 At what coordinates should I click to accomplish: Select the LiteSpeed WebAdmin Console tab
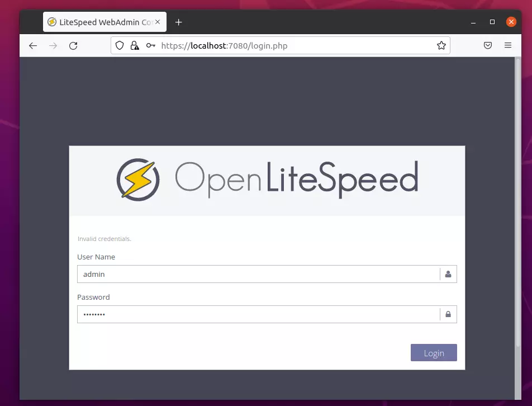pyautogui.click(x=104, y=22)
